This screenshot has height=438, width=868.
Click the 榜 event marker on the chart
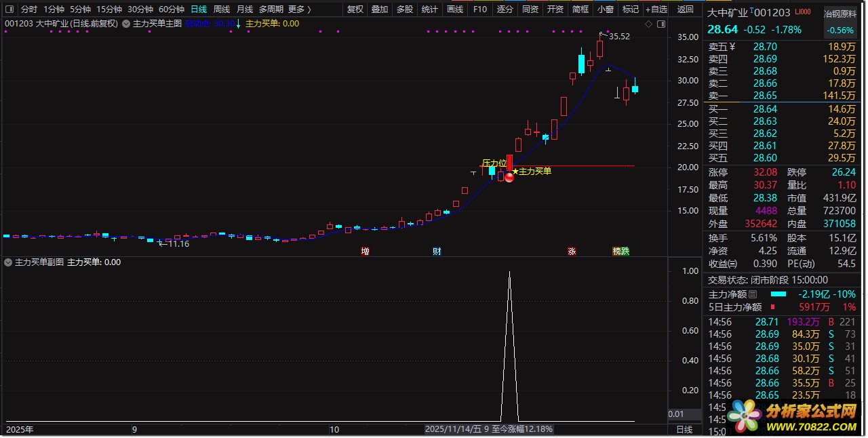616,252
